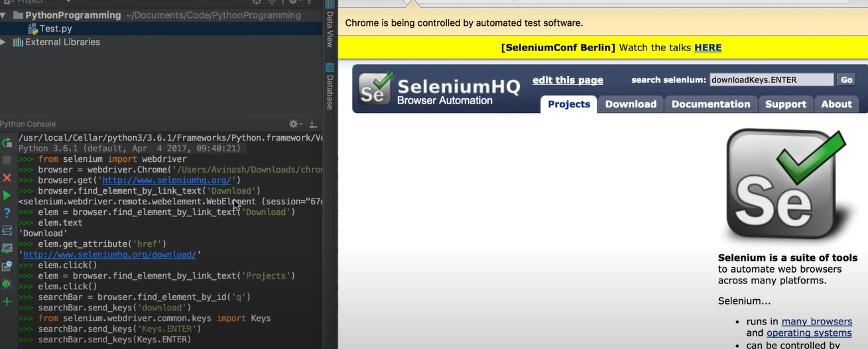868x349 pixels.
Task: Click the 'Download' output line in console
Action: pyautogui.click(x=42, y=234)
